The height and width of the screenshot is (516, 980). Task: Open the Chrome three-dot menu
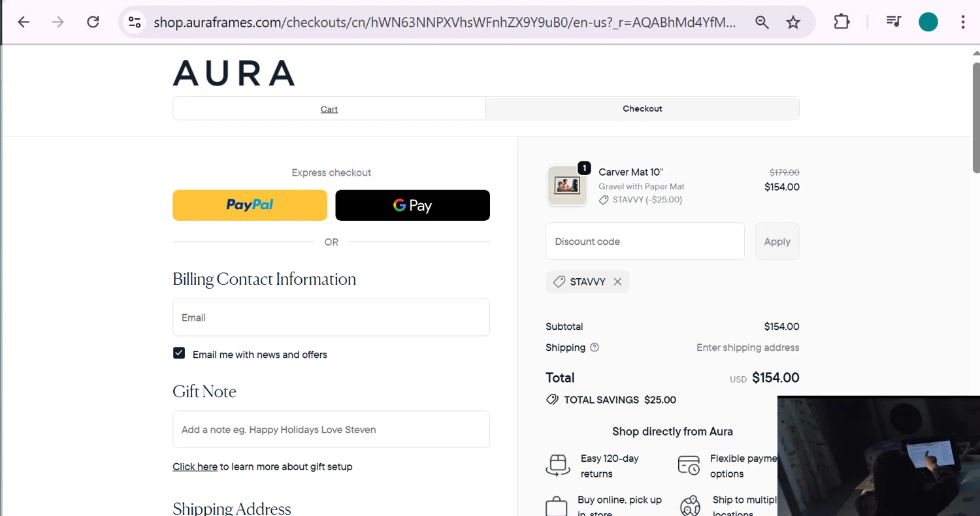[963, 22]
